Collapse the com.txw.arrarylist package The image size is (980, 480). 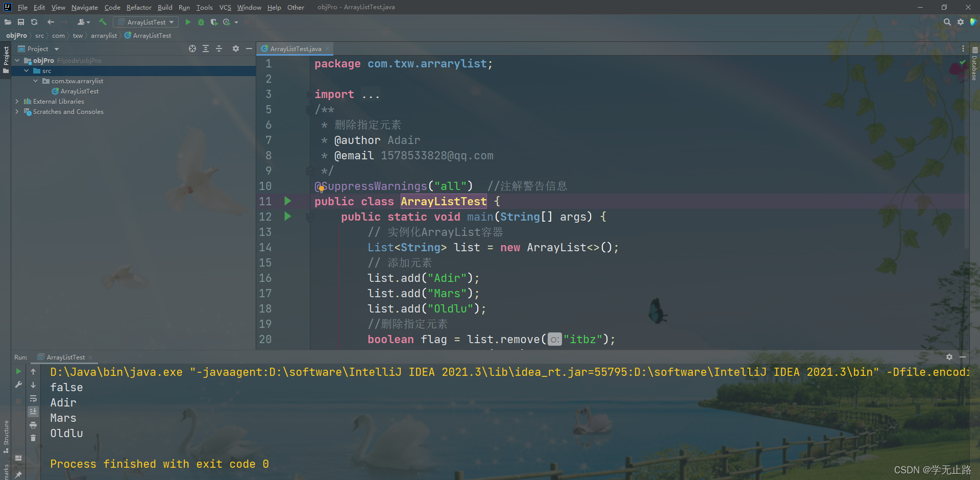[36, 81]
